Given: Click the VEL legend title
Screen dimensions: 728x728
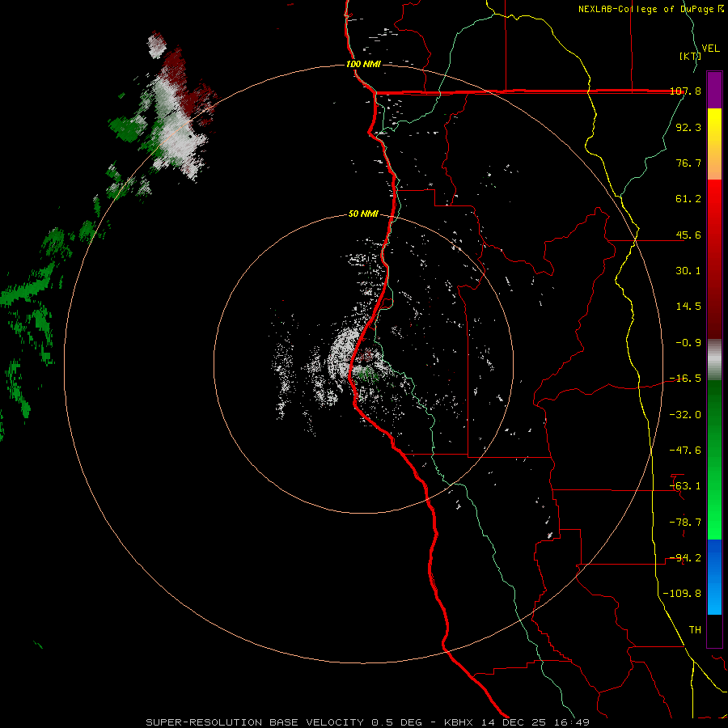Looking at the screenshot, I should click(711, 49).
